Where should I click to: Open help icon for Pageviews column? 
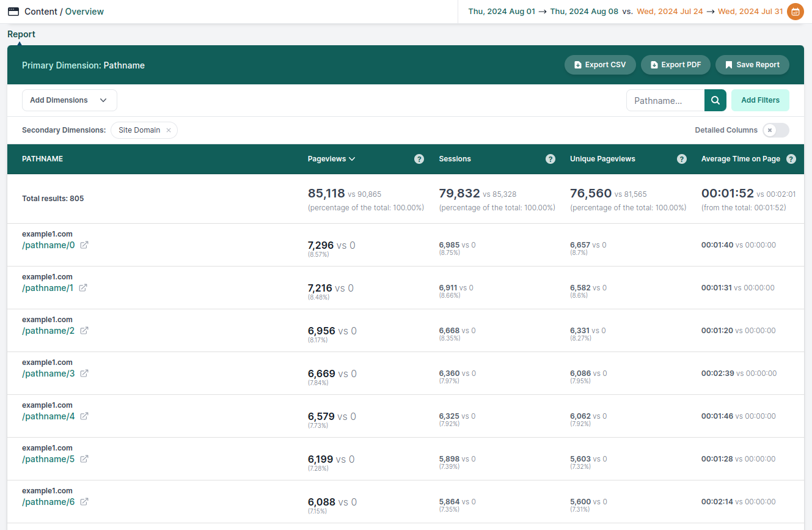point(419,159)
